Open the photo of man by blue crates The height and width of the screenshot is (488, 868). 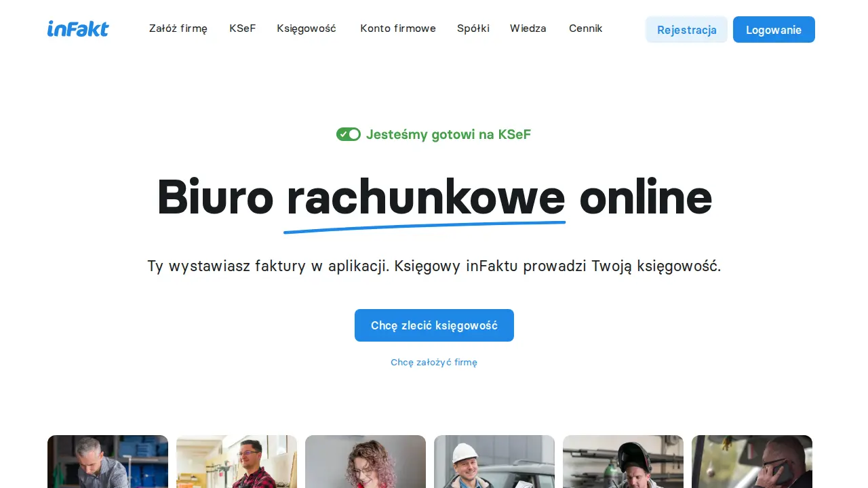(x=108, y=462)
